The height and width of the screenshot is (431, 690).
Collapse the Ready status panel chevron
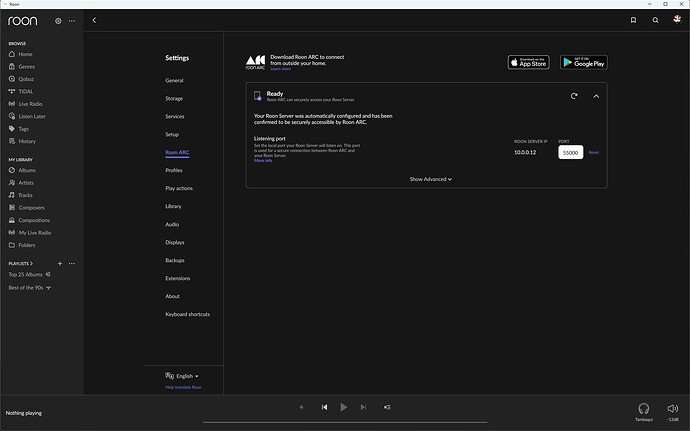tap(596, 96)
